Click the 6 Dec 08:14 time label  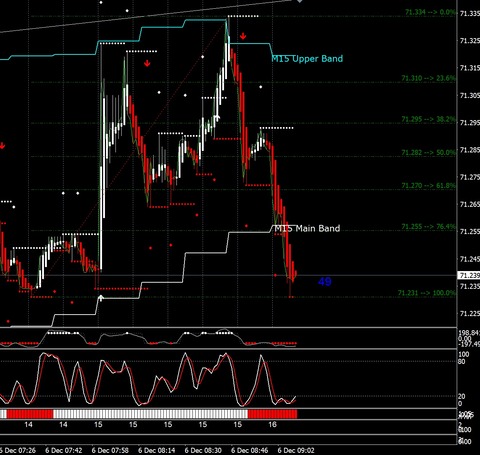click(157, 450)
